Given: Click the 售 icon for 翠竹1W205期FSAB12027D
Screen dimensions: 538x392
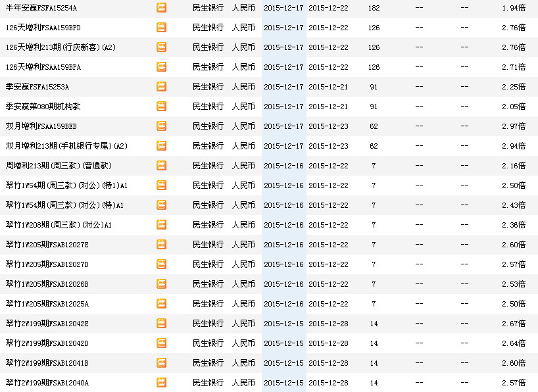Looking at the screenshot, I should (161, 264).
